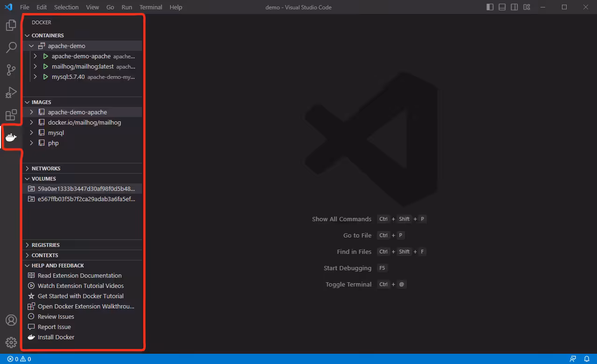Image resolution: width=597 pixels, height=364 pixels.
Task: Open the Help menu
Action: pyautogui.click(x=176, y=7)
